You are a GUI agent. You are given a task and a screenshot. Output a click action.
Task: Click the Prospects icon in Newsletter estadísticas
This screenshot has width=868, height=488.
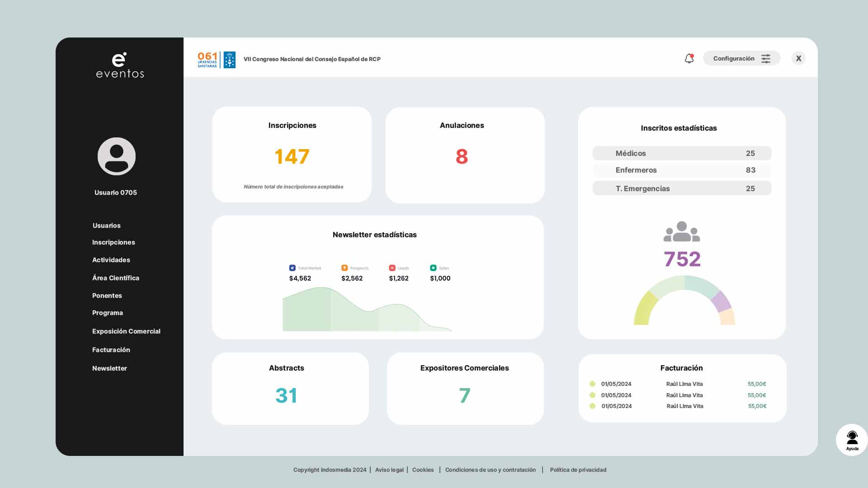tap(345, 268)
